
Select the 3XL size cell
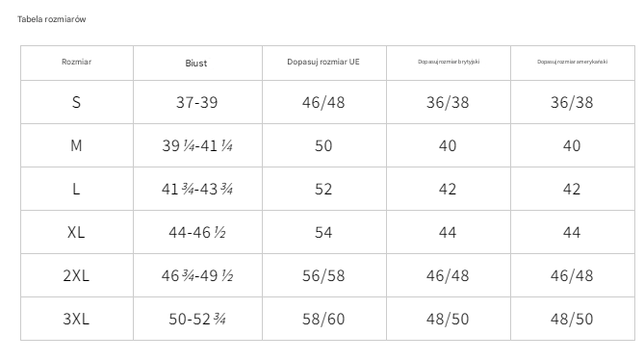pyautogui.click(x=77, y=319)
